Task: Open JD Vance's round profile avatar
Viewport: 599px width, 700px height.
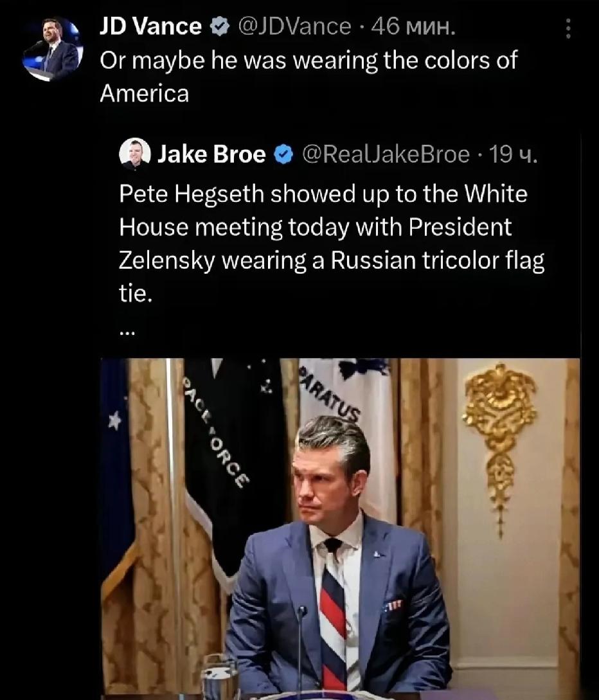Action: point(53,49)
